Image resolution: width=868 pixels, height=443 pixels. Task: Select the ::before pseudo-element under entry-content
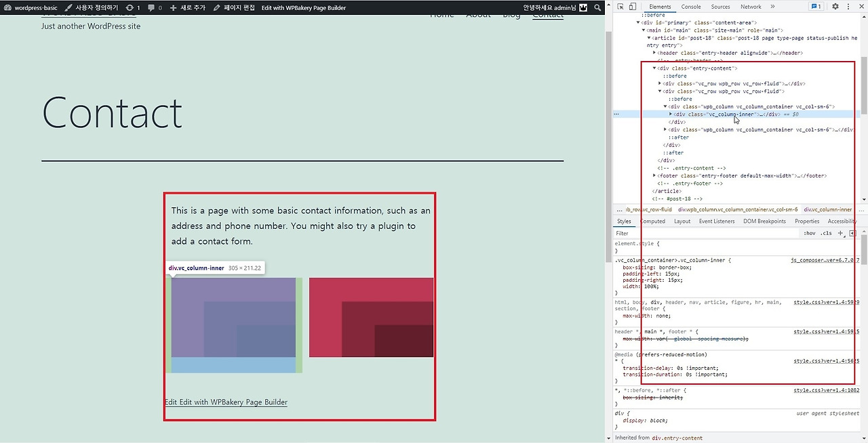675,76
